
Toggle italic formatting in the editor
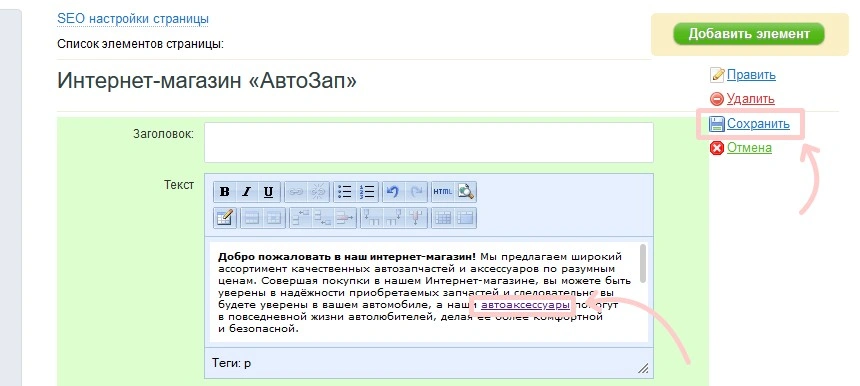[x=246, y=192]
